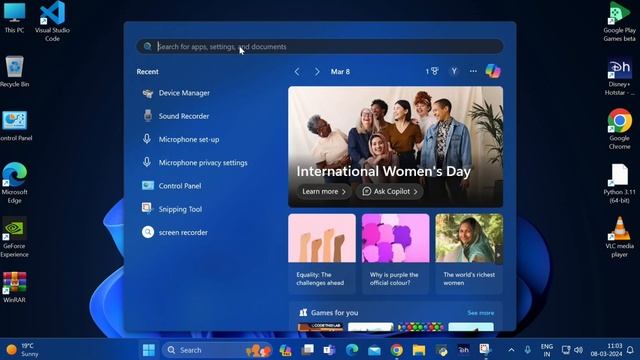The image size is (640, 360).
Task: Open Copilot icon in taskbar
Action: pyautogui.click(x=285, y=350)
